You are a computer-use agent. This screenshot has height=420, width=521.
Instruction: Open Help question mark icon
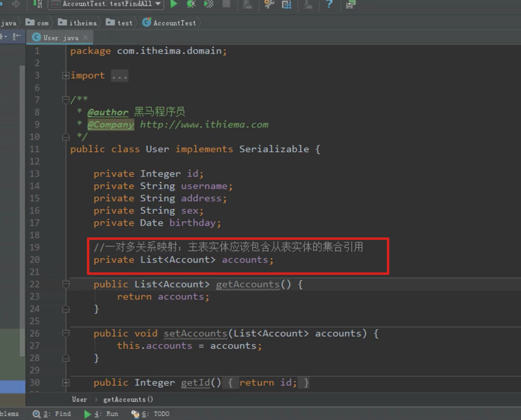329,4
